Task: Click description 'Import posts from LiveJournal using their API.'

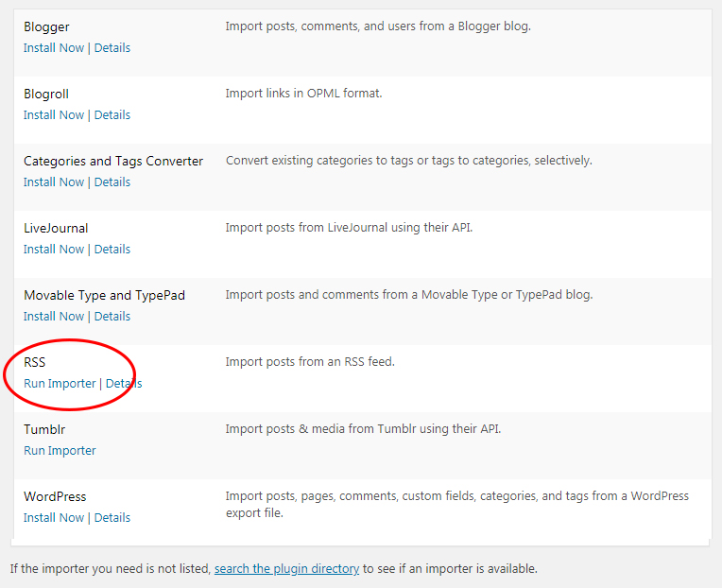Action: click(x=349, y=228)
